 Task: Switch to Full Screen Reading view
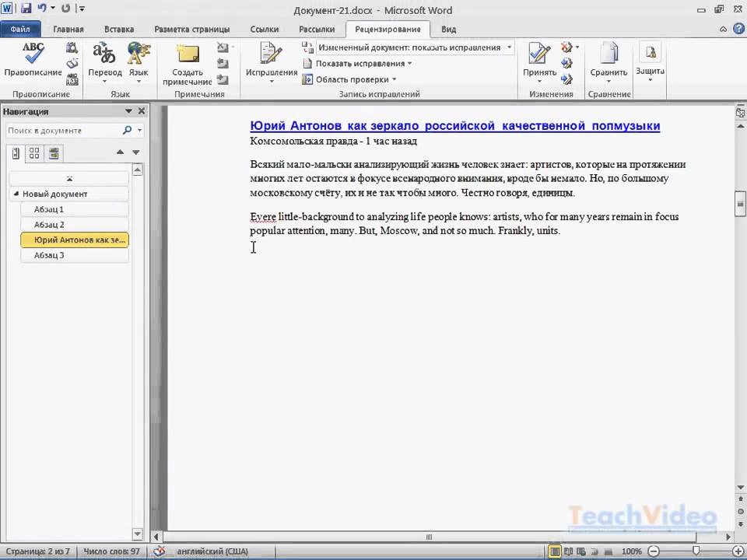coord(569,551)
